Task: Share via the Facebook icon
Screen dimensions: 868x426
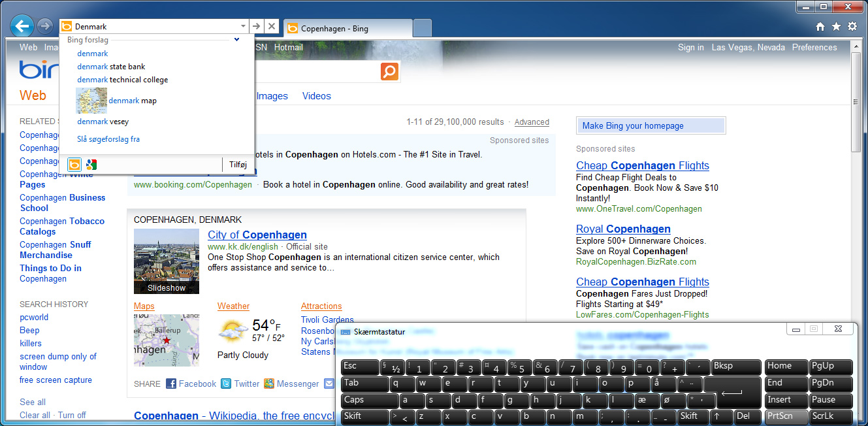Action: click(171, 384)
